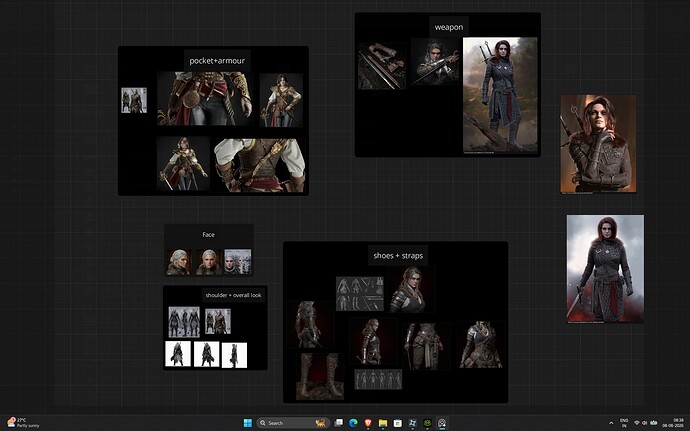Select the two-head face reference image

click(238, 262)
